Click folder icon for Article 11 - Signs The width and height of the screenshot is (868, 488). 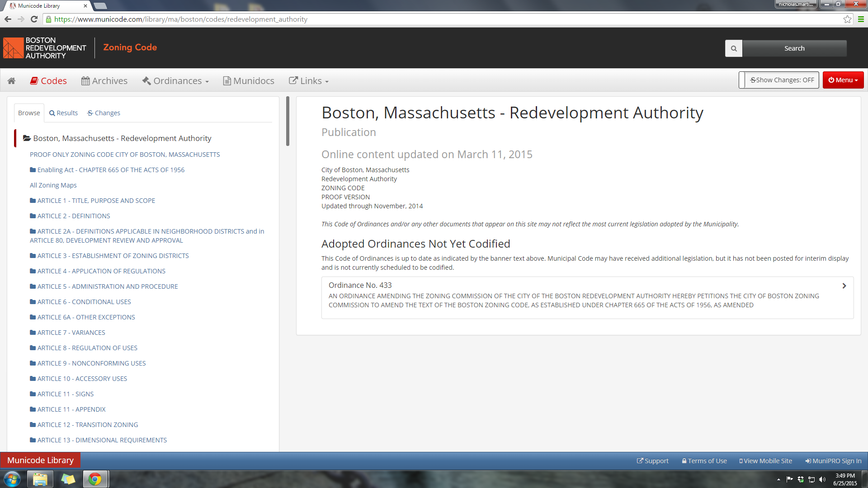(x=33, y=394)
